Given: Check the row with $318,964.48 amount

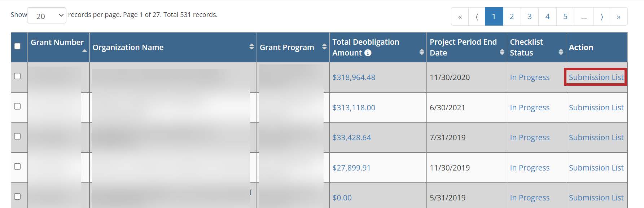Looking at the screenshot, I should click(x=17, y=76).
